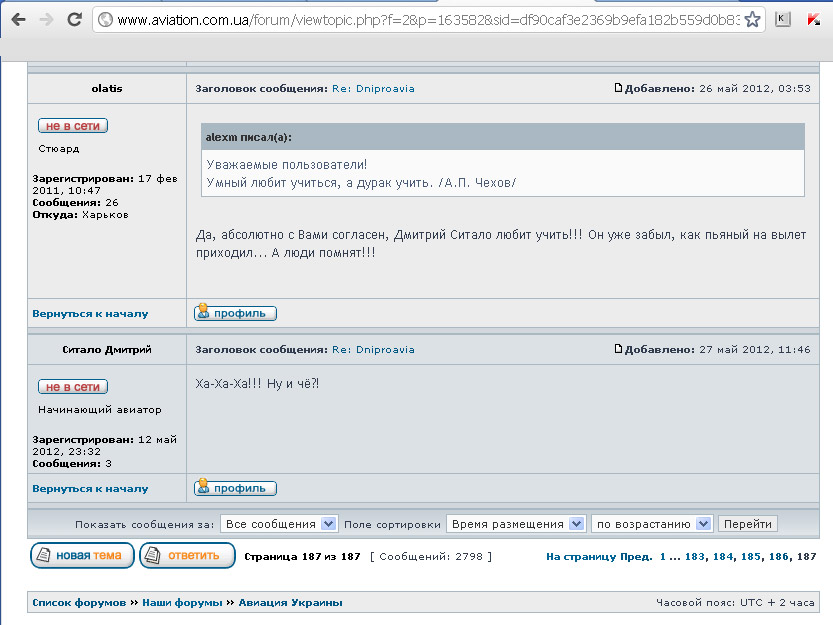Click post icon beside olatis message date
The width and height of the screenshot is (833, 625).
pyautogui.click(x=619, y=88)
